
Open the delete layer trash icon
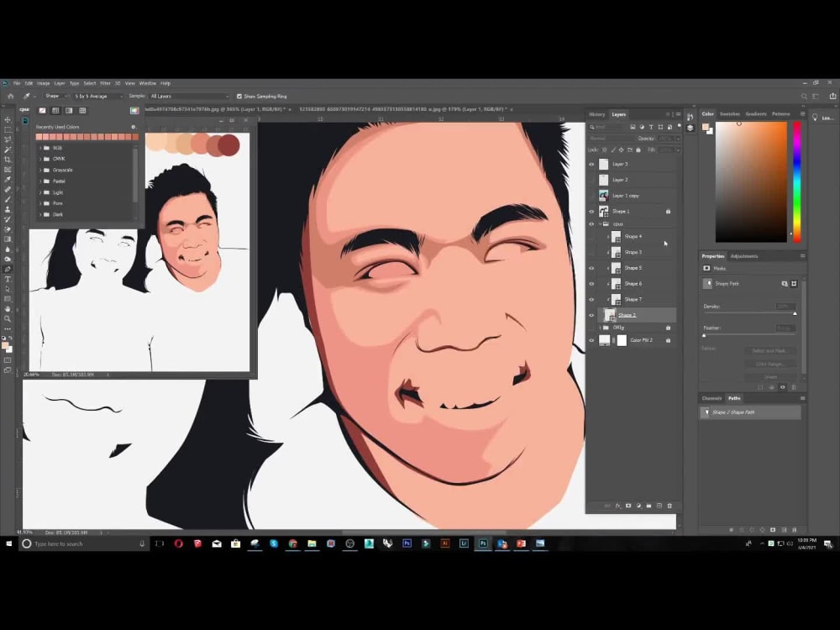point(669,507)
